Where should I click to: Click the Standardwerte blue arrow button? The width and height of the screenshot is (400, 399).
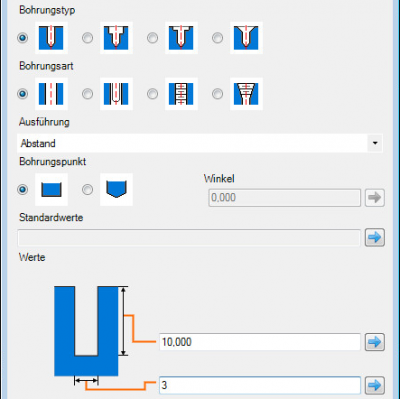[x=375, y=237]
